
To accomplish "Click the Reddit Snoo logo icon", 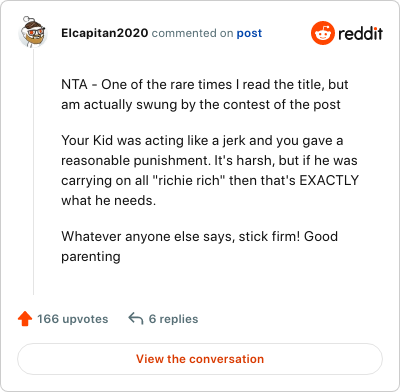I will coord(323,33).
